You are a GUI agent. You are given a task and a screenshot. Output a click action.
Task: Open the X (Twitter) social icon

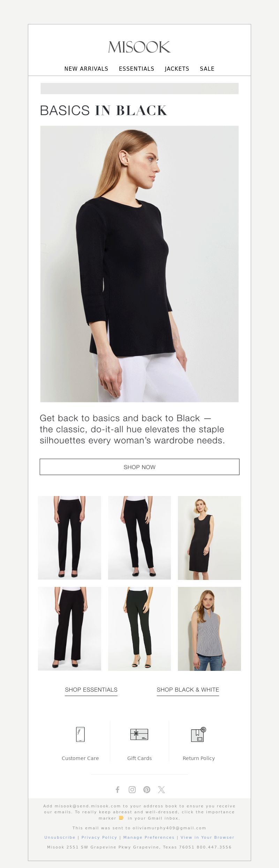[161, 790]
